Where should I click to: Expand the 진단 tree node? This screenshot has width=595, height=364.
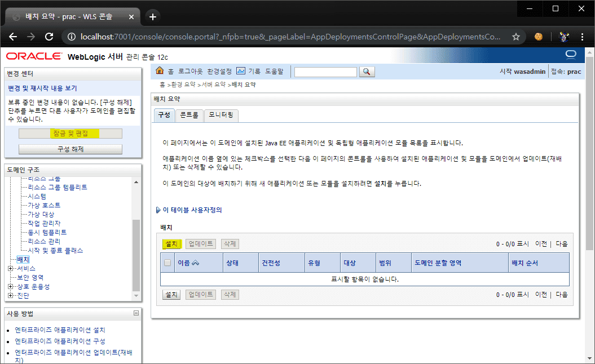click(x=11, y=296)
